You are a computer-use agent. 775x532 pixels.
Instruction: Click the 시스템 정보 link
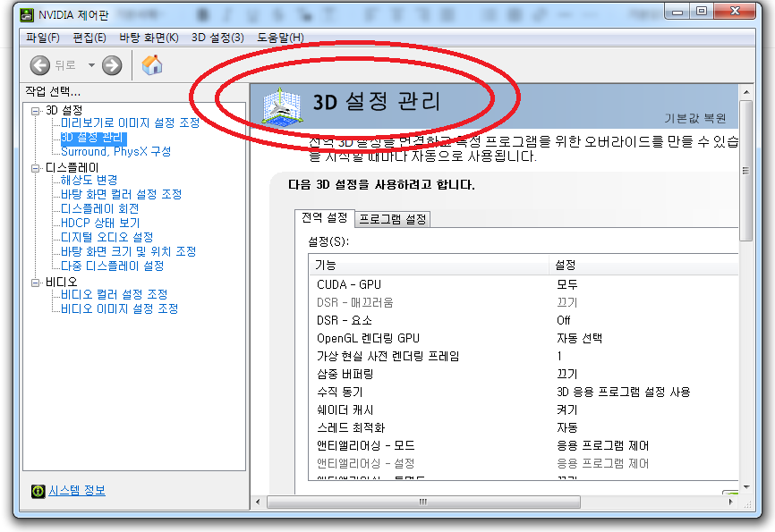[77, 491]
